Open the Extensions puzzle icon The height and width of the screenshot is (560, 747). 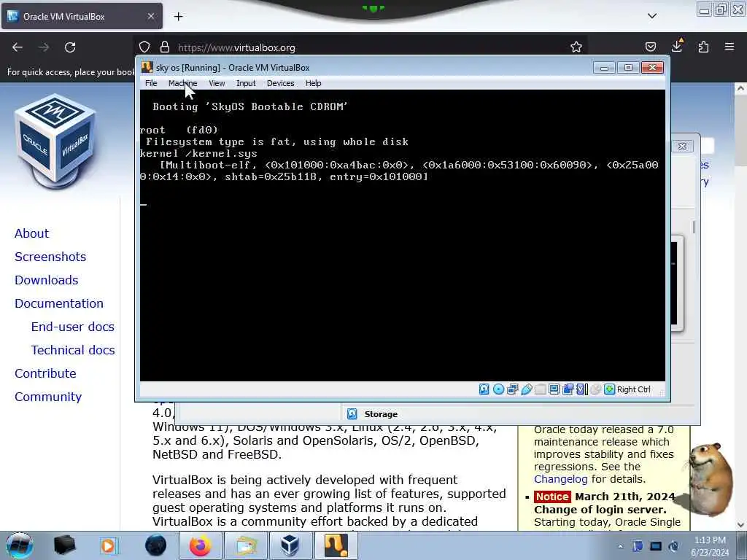coord(703,47)
